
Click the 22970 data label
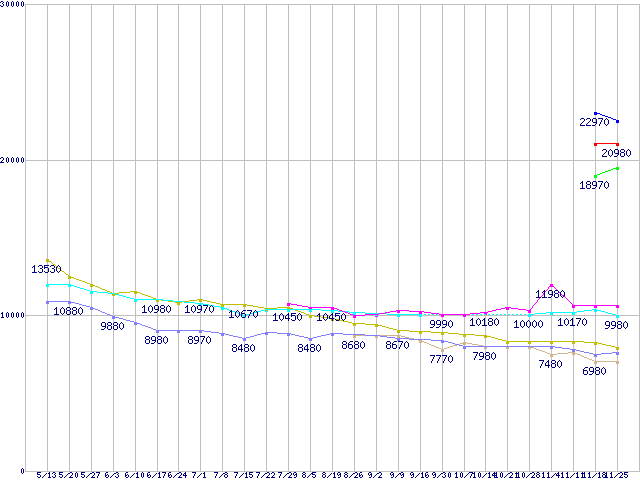pos(594,122)
